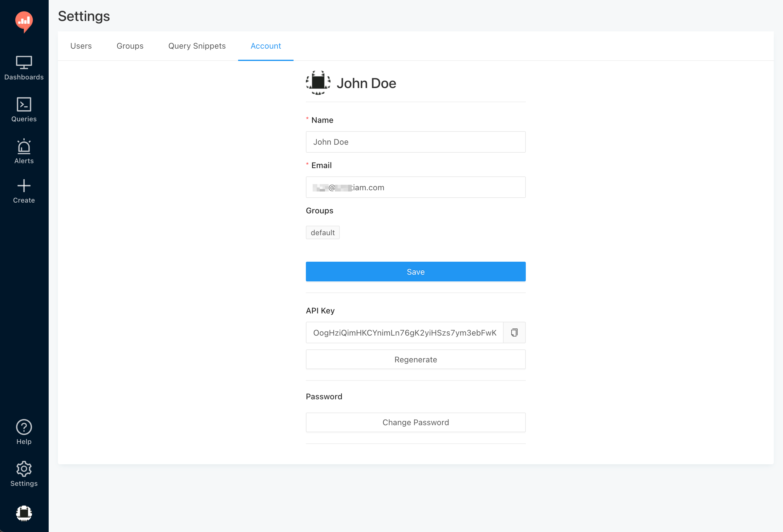
Task: Click the John Doe profile heading
Action: click(366, 83)
